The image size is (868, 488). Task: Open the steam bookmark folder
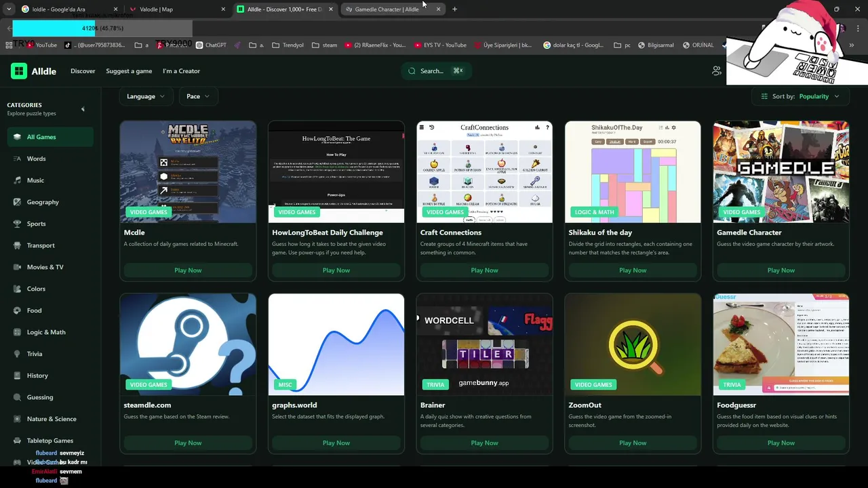pyautogui.click(x=324, y=45)
